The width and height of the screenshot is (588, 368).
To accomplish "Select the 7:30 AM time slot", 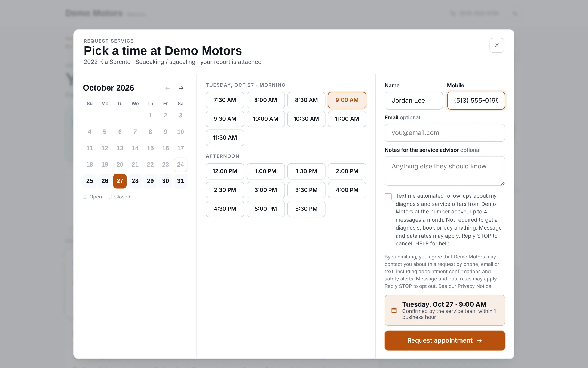I will (x=225, y=100).
